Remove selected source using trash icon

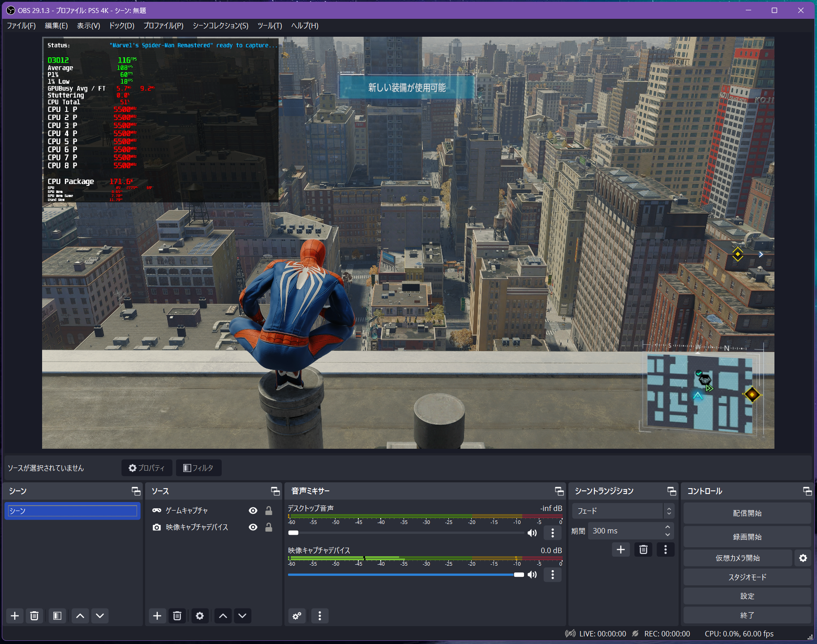click(x=177, y=616)
